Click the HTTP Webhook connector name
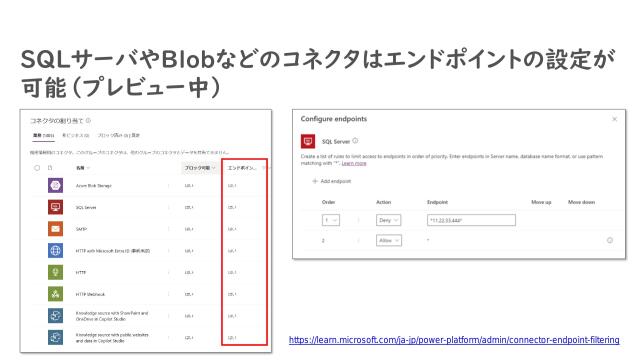The height and width of the screenshot is (360, 640). 90,294
